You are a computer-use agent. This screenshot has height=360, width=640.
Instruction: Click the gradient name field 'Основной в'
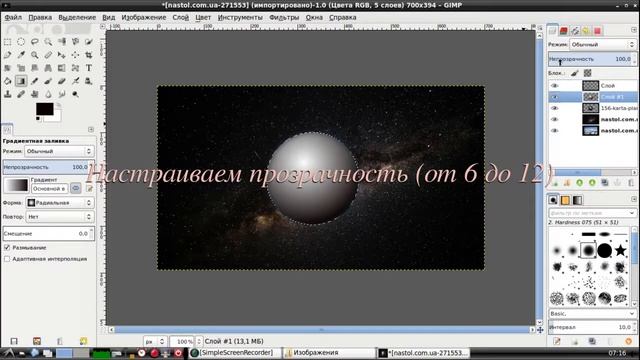tap(49, 189)
